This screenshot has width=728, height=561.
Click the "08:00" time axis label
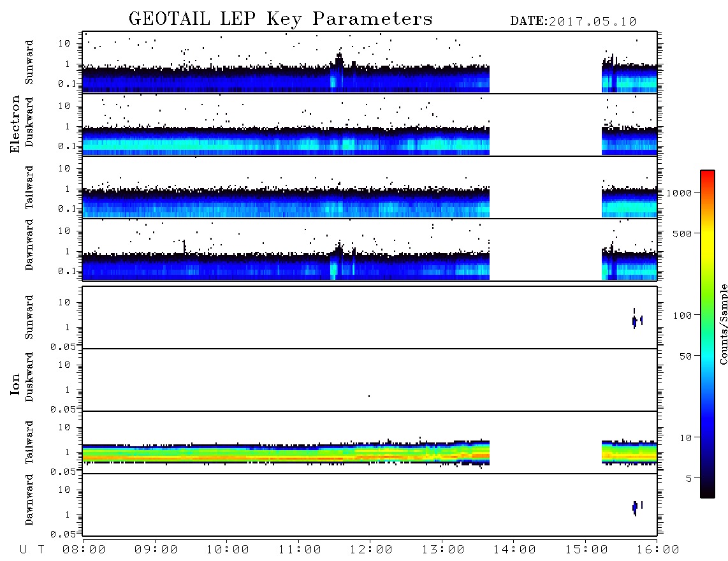coord(84,550)
